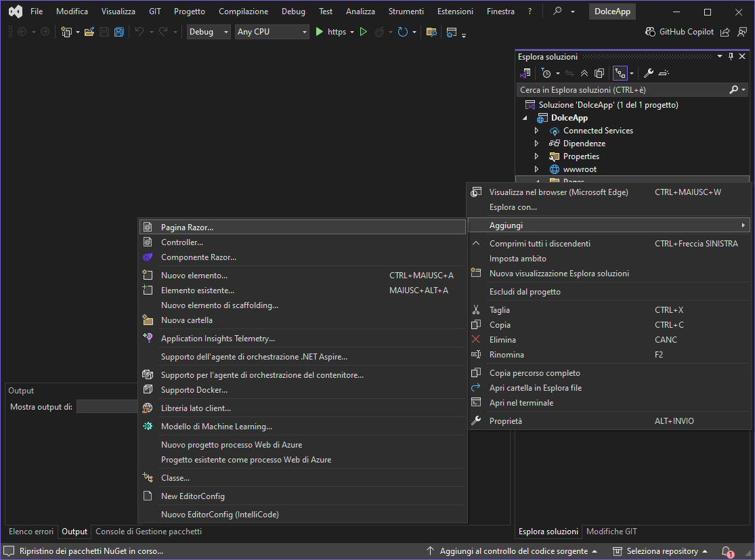The image size is (755, 560).
Task: Open the Compilazione menu
Action: 244,11
